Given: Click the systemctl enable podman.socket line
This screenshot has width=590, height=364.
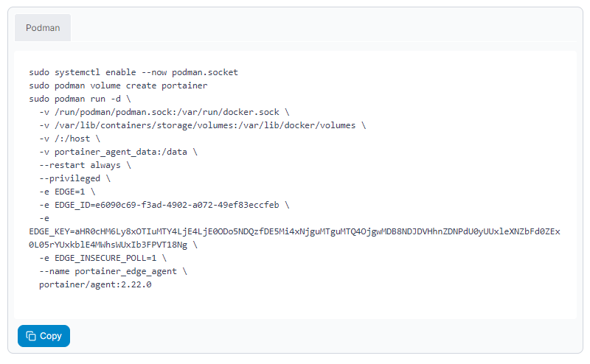Looking at the screenshot, I should [133, 72].
